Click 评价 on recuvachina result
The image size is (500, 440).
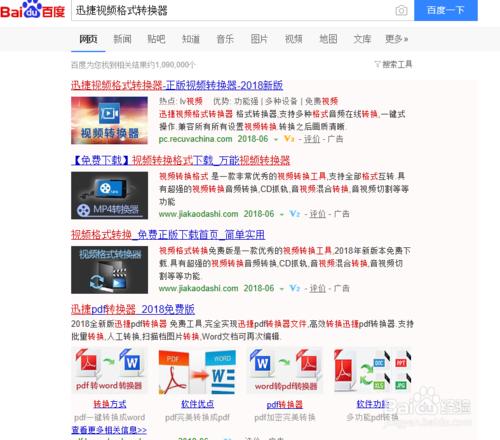[312, 139]
